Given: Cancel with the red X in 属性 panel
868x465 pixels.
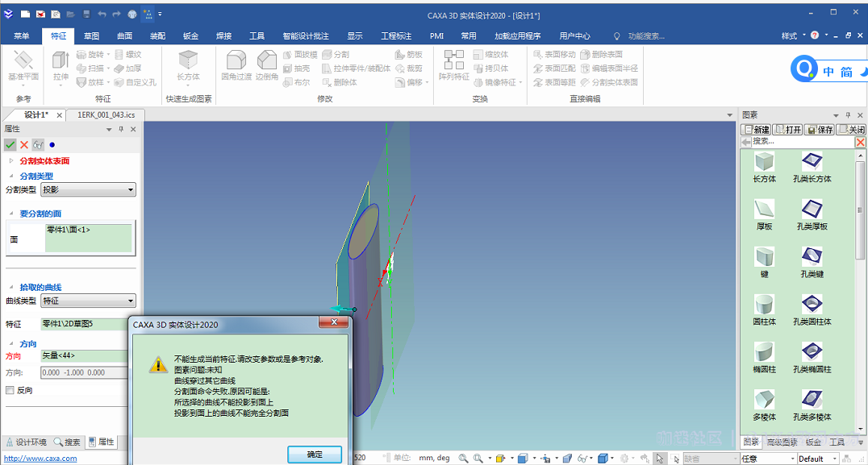Looking at the screenshot, I should (24, 145).
